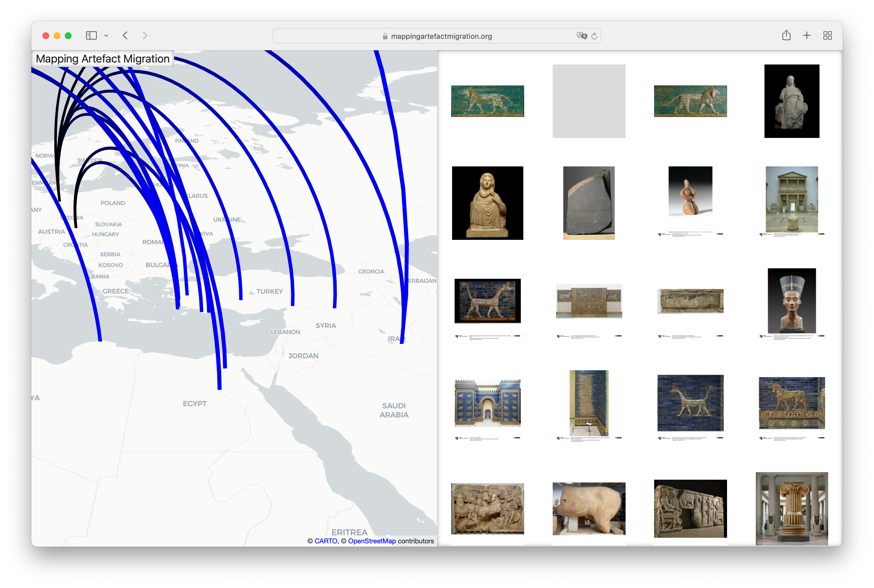
Task: Select the blank grey placeholder thumbnail
Action: coord(589,101)
